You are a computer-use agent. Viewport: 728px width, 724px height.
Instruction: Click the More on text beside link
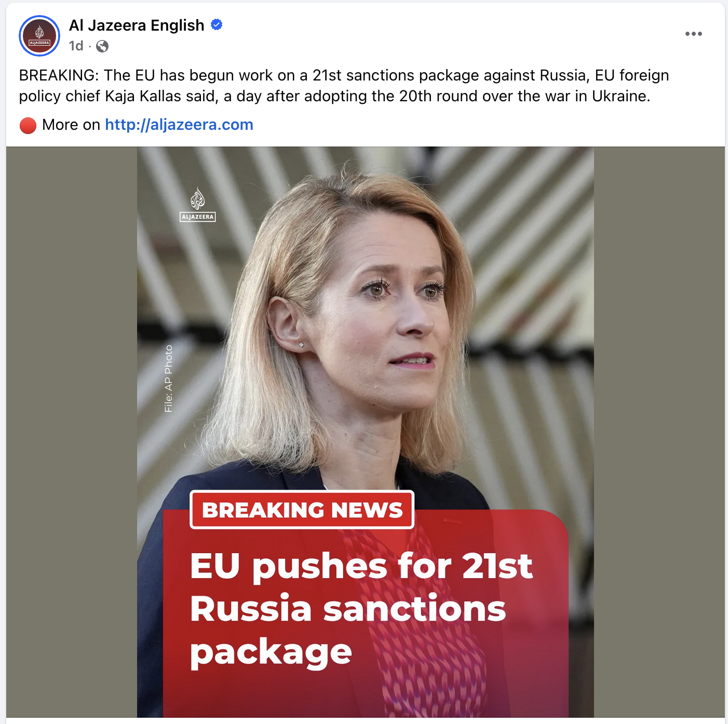tap(71, 125)
